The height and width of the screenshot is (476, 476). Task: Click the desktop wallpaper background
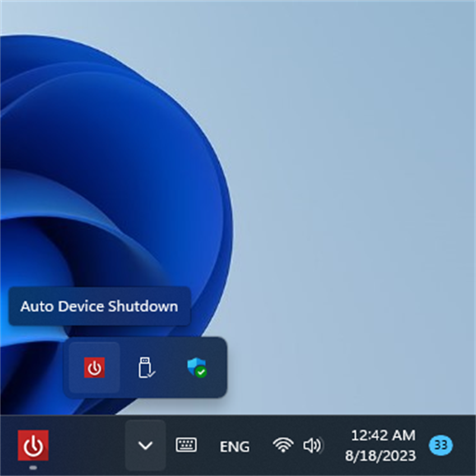click(357, 143)
